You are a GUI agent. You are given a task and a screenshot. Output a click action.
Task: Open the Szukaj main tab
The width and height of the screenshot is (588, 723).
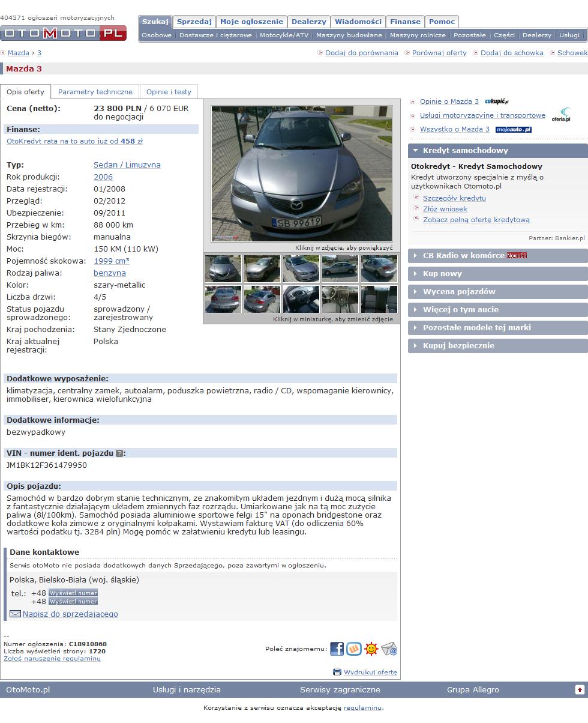(155, 22)
